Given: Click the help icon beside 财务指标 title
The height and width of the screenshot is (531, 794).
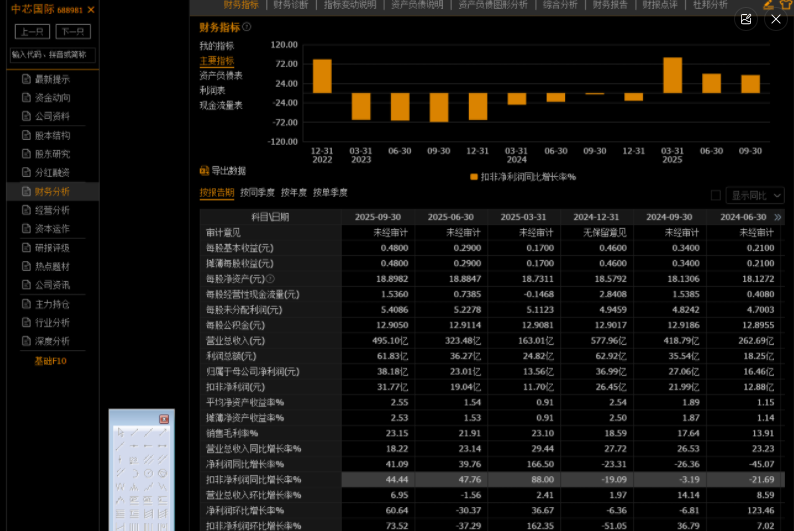Looking at the screenshot, I should [x=247, y=27].
